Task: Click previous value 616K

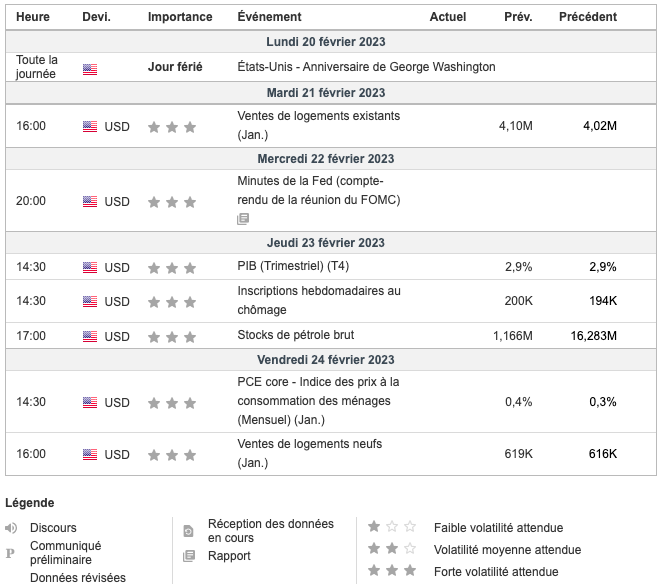Action: [x=603, y=454]
